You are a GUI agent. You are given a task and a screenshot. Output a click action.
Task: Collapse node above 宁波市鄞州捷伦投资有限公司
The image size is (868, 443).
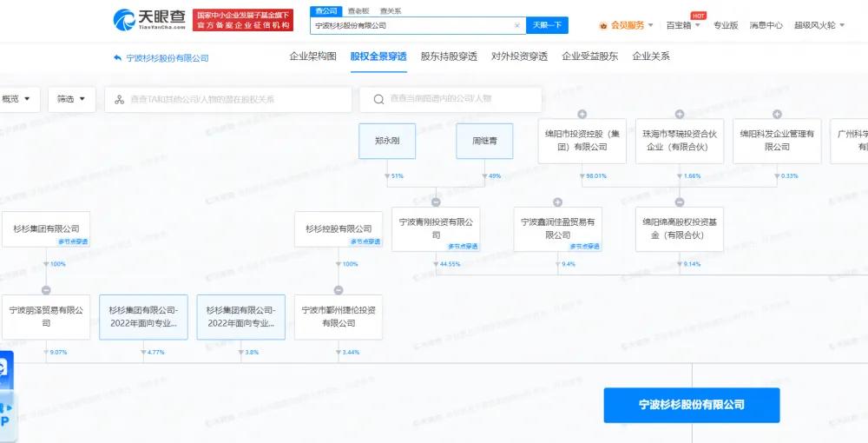pos(339,291)
